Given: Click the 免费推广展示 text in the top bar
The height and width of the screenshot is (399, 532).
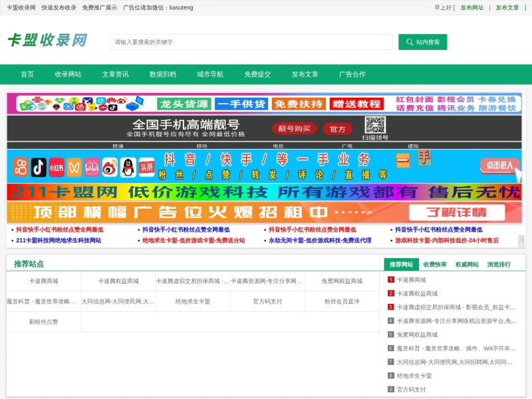Looking at the screenshot, I should tap(99, 7).
